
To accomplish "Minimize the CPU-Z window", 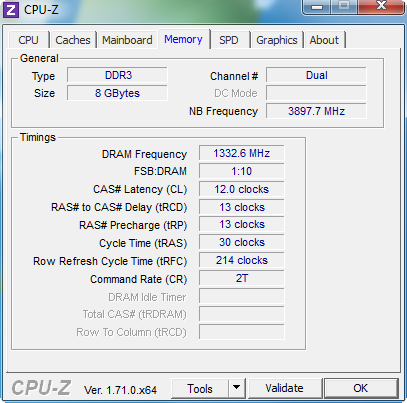I will (x=317, y=7).
